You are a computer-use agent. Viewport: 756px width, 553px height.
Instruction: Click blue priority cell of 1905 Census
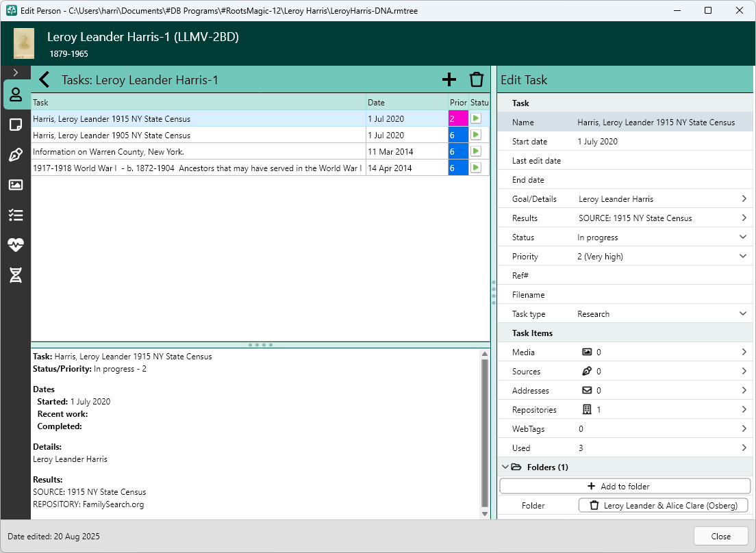tap(458, 135)
